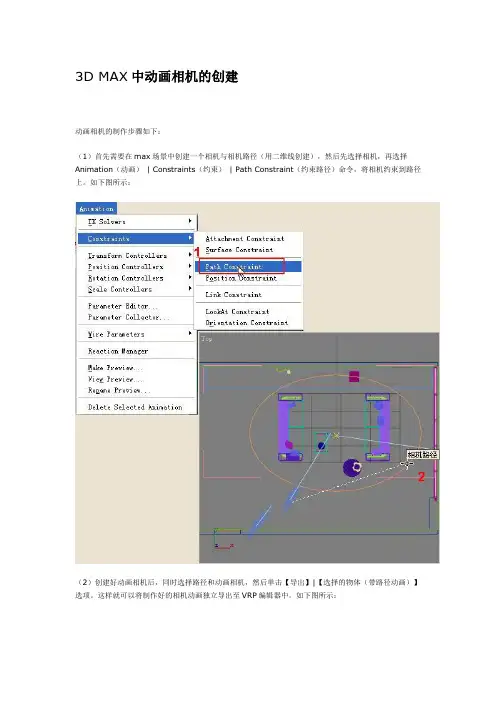
Task: Choose View Preview menu item
Action: (x=137, y=379)
